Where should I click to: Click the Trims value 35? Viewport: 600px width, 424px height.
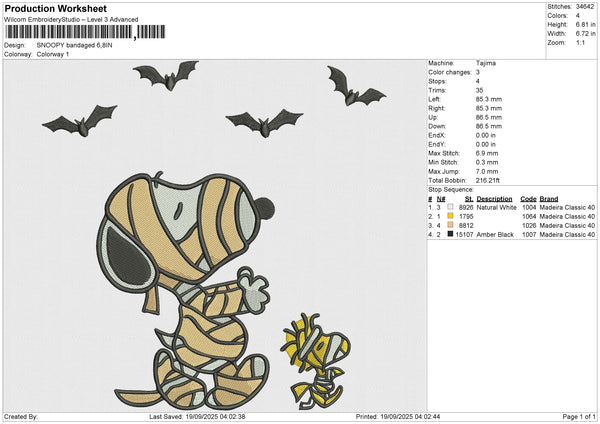479,90
